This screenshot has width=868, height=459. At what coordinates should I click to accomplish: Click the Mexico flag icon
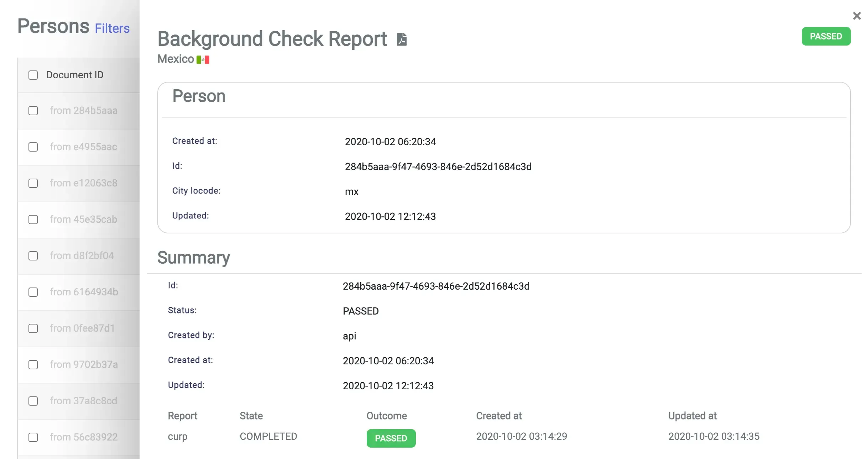pyautogui.click(x=203, y=59)
